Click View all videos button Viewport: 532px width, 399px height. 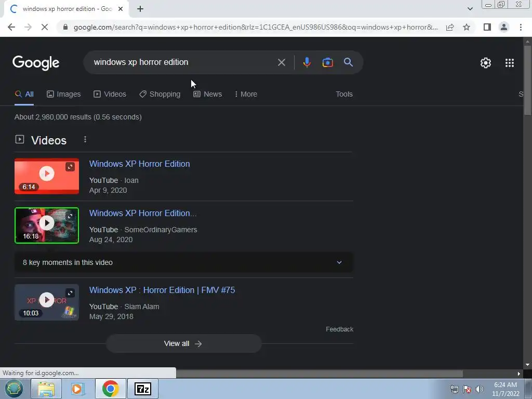(x=183, y=344)
